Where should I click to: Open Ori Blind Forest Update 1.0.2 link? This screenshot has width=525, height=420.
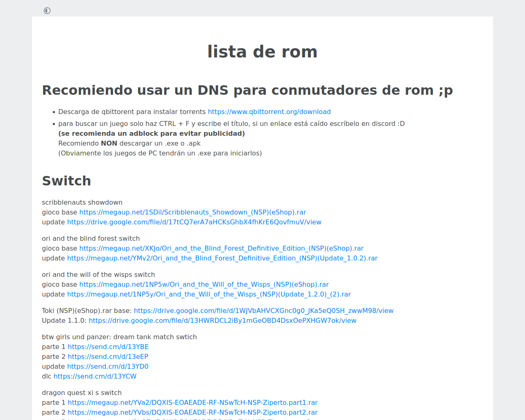(x=222, y=258)
